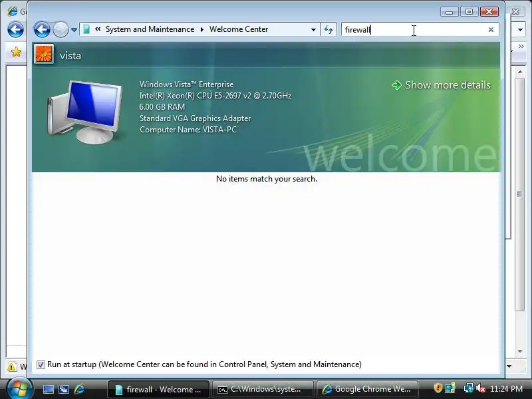This screenshot has height=399, width=532.
Task: Click the computer monitor image
Action: [85, 112]
